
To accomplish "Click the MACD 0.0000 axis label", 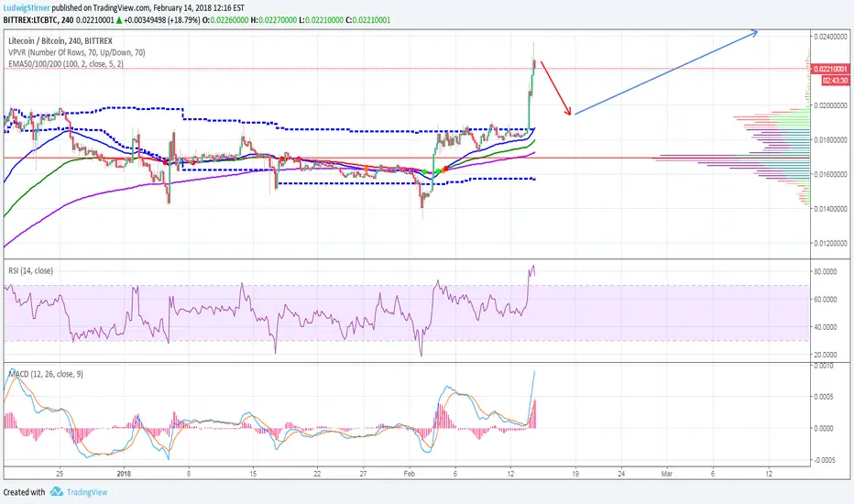I will coord(824,428).
